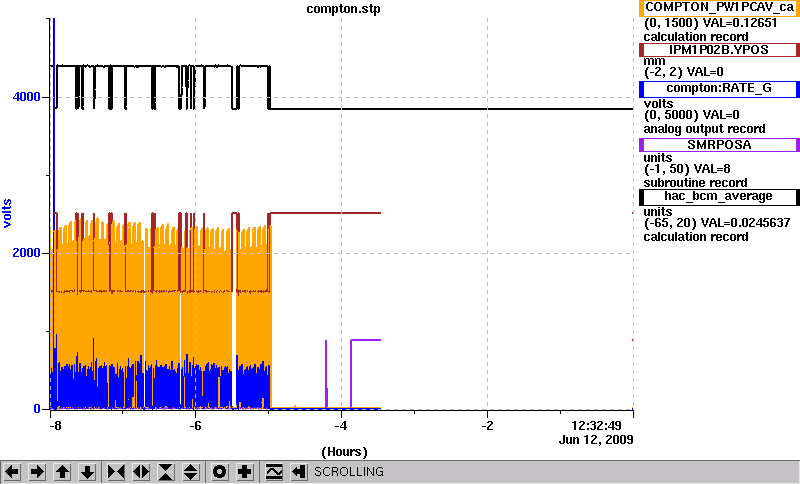
Task: Click the compton.stp plot title
Action: [343, 9]
